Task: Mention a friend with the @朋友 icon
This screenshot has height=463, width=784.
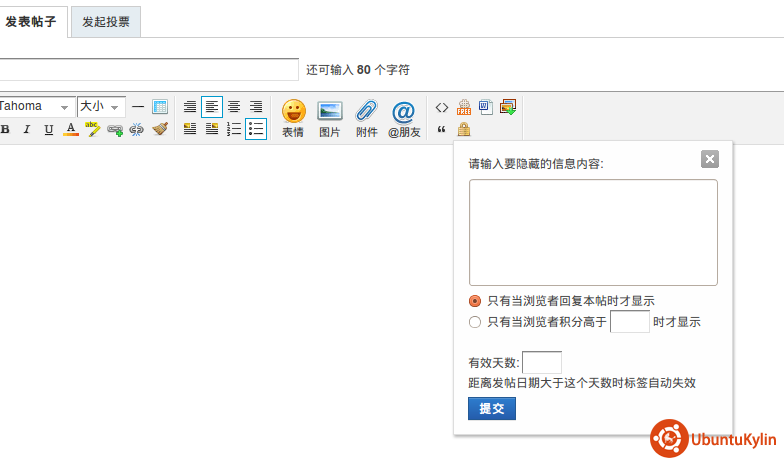Action: 404,118
